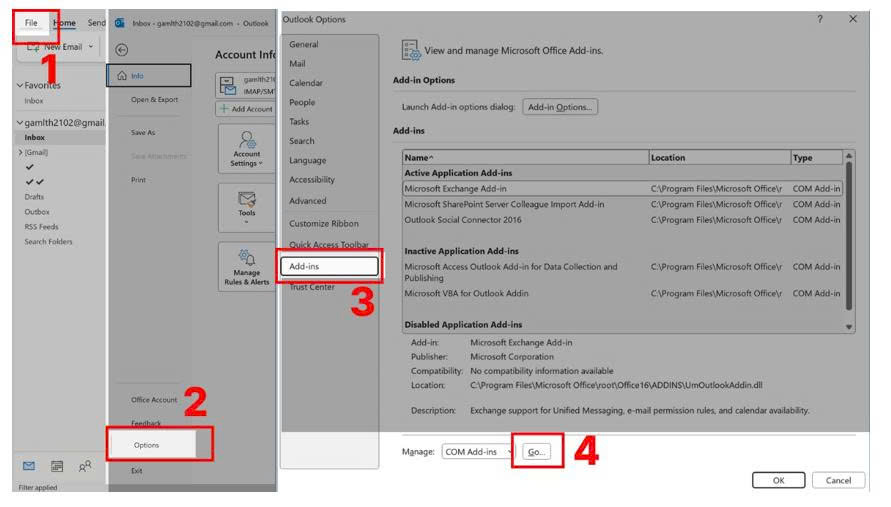Click OK in Outlook Options
The width and height of the screenshot is (891, 507).
pyautogui.click(x=778, y=480)
